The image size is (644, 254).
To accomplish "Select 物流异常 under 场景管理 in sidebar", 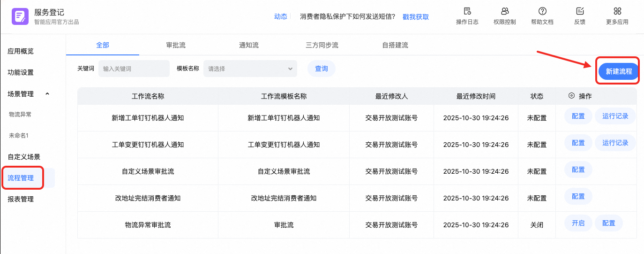I will tap(20, 114).
